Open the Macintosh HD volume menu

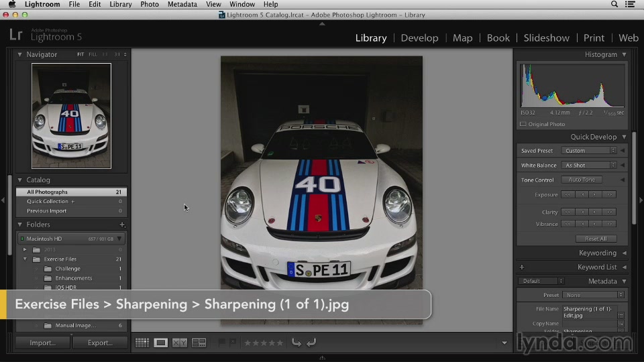click(x=119, y=239)
